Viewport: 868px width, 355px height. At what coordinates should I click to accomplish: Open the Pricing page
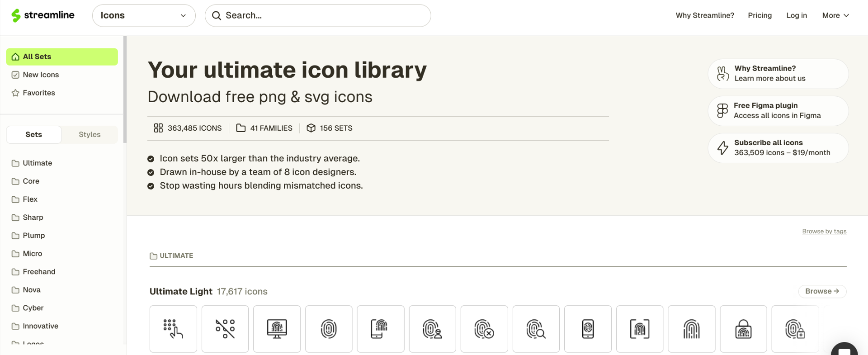click(x=759, y=15)
